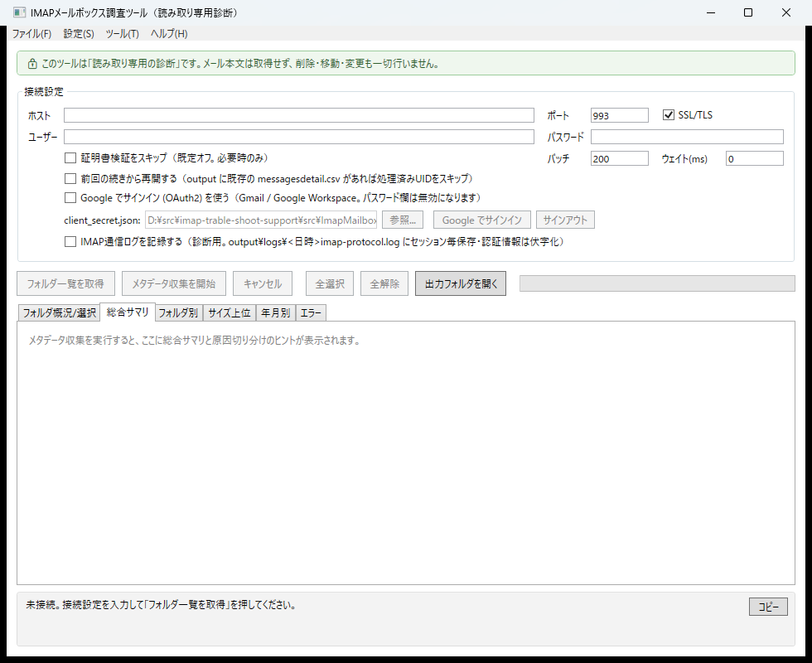Click the キャンセル button

[263, 283]
